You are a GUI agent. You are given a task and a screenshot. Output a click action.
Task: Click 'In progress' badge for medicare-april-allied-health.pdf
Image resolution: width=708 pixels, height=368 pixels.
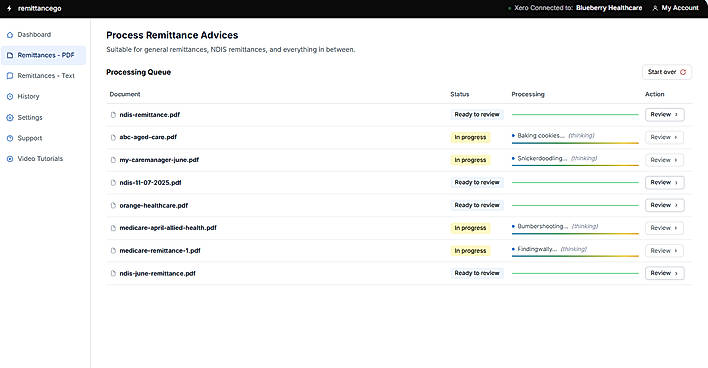click(x=470, y=228)
